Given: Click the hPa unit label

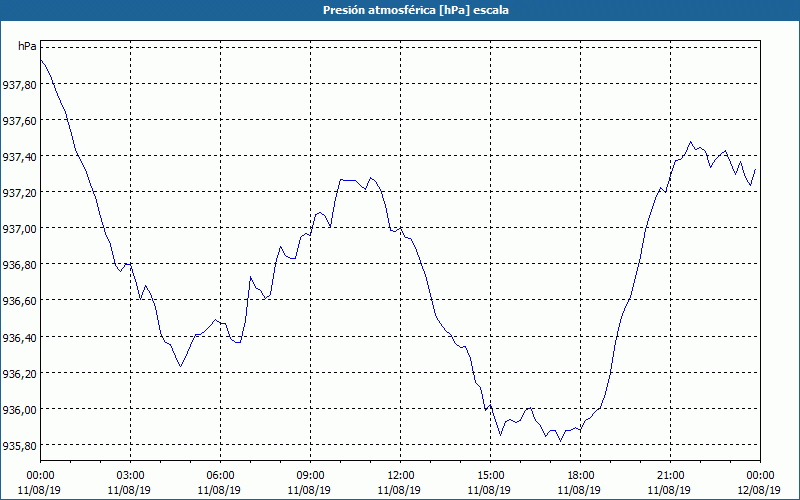Looking at the screenshot, I should pos(27,46).
